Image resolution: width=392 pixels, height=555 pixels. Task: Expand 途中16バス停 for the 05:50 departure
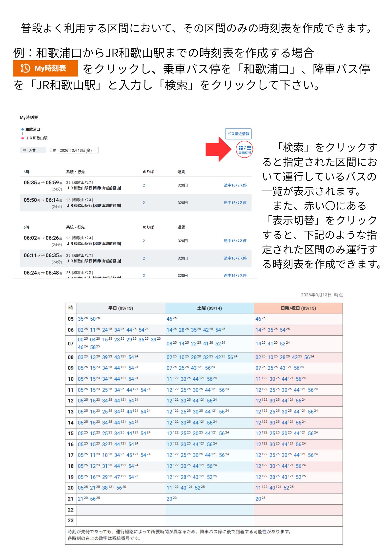(235, 203)
